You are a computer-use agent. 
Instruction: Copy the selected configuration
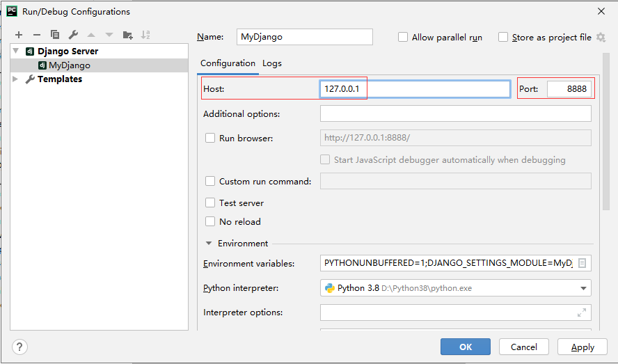pos(55,35)
